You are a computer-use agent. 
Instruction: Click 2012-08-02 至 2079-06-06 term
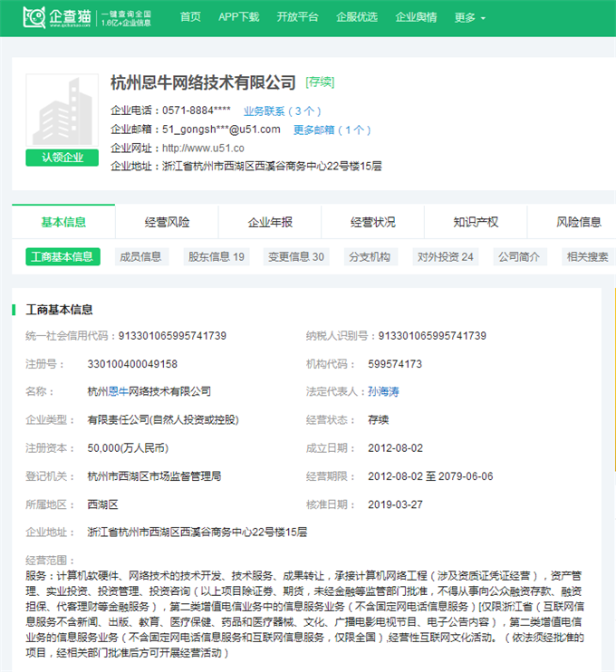(x=430, y=476)
